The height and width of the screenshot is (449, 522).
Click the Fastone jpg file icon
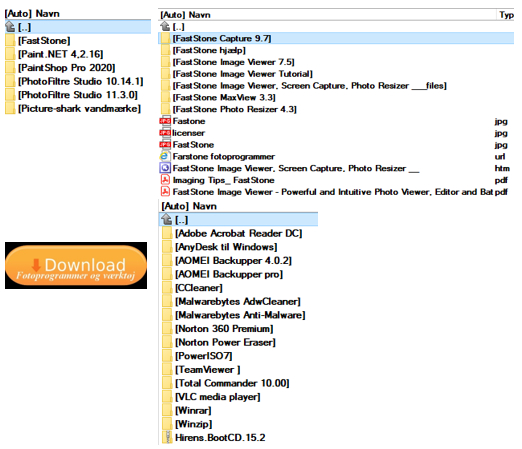(165, 121)
